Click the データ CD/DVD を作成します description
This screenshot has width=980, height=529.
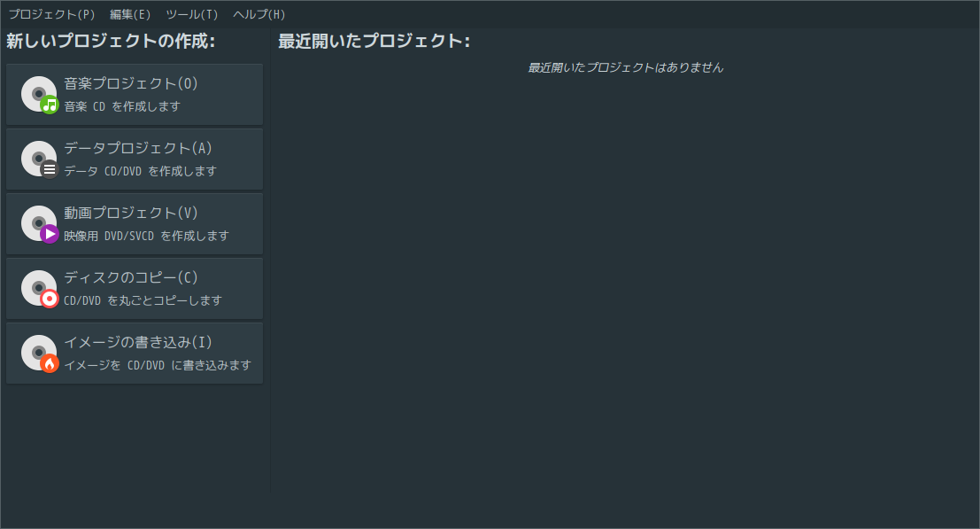[x=140, y=171]
